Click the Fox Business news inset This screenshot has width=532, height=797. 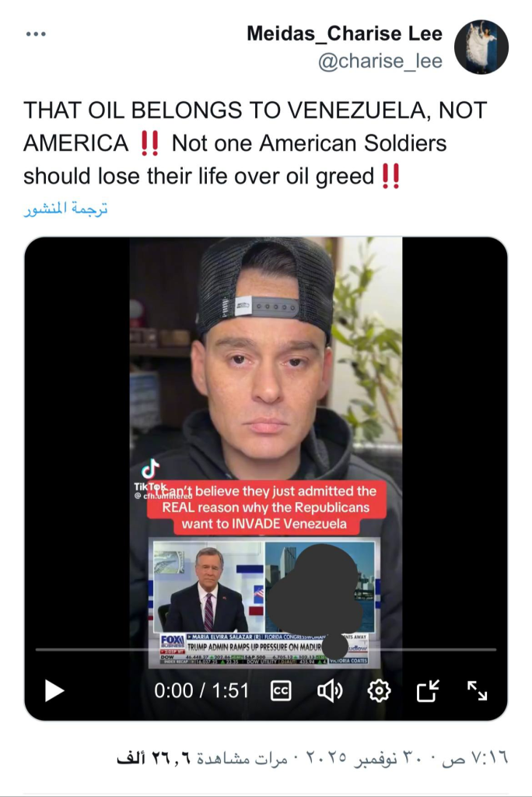(264, 603)
